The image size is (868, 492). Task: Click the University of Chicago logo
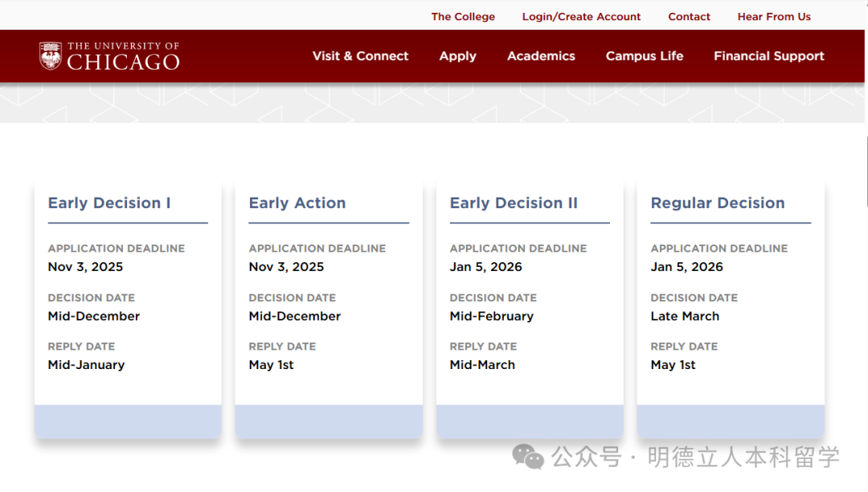109,56
